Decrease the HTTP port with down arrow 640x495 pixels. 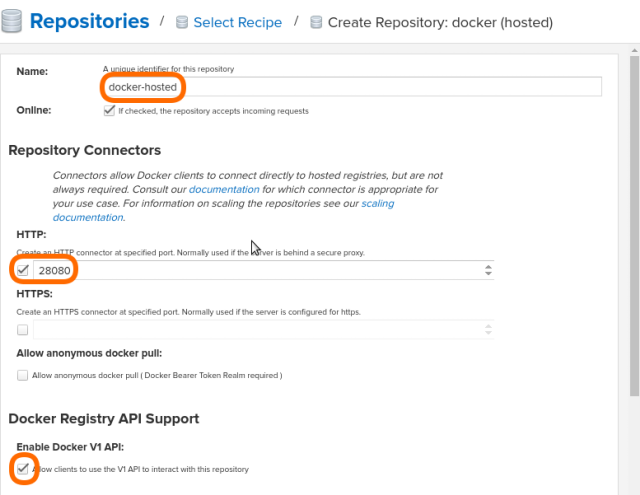tap(488, 274)
